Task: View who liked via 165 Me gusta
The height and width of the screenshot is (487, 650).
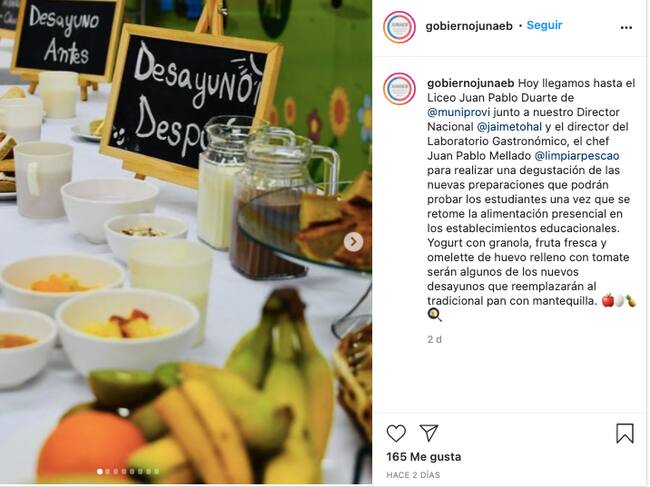Action: pos(424,457)
